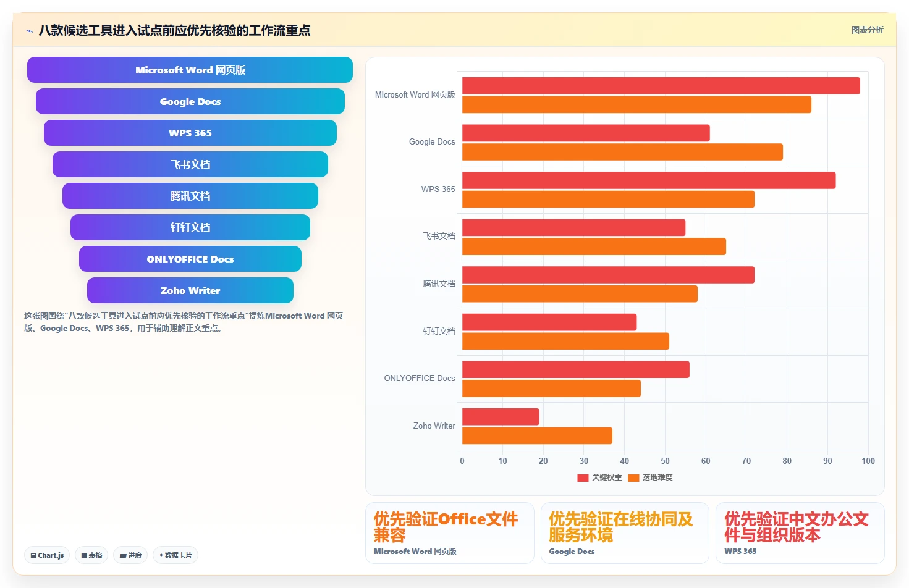This screenshot has height=588, width=909.
Task: Click the red bar for 腾讯文档
Action: point(608,275)
